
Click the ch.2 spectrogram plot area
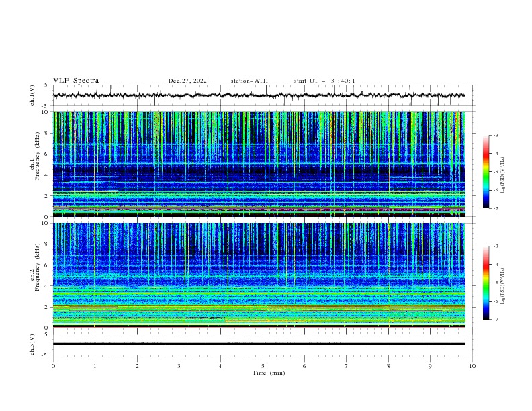pyautogui.click(x=259, y=275)
